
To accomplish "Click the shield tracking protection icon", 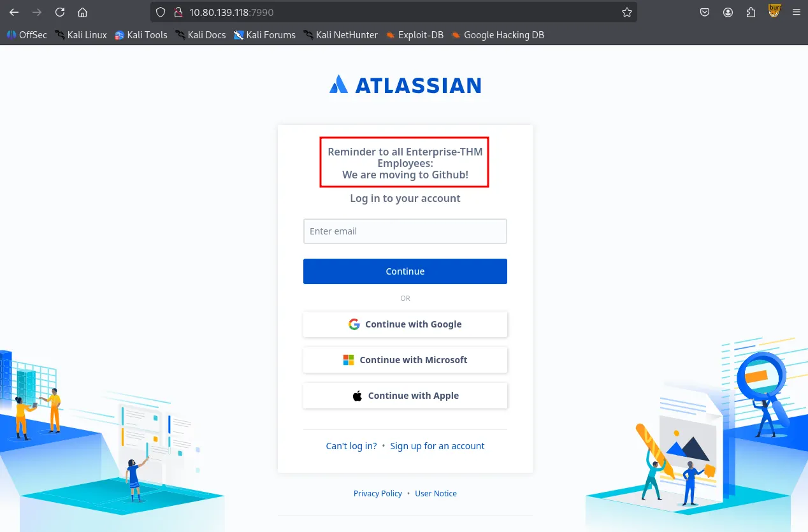I will (161, 12).
